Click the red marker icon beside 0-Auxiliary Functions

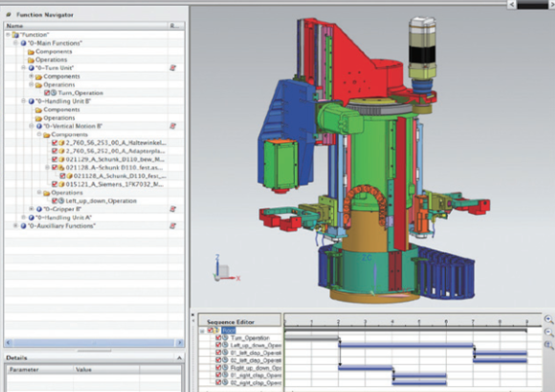coord(173,226)
